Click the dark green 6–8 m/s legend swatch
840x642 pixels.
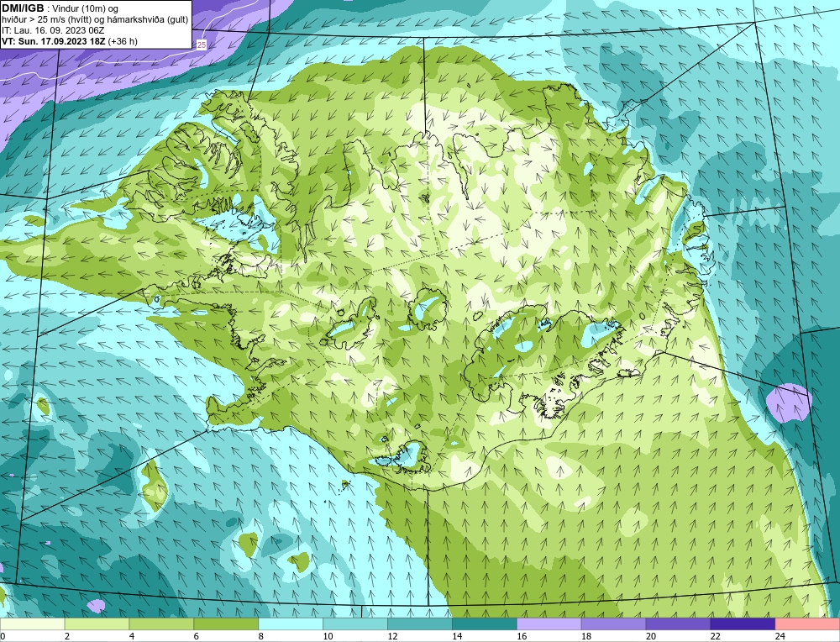point(226,624)
